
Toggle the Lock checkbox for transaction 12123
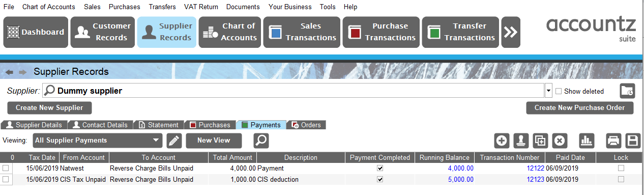click(621, 179)
